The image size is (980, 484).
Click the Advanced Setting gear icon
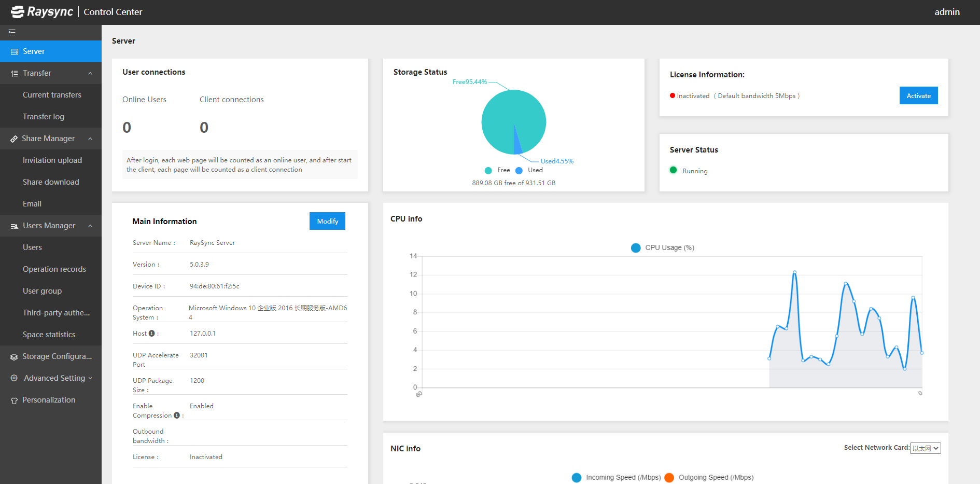pyautogui.click(x=14, y=378)
